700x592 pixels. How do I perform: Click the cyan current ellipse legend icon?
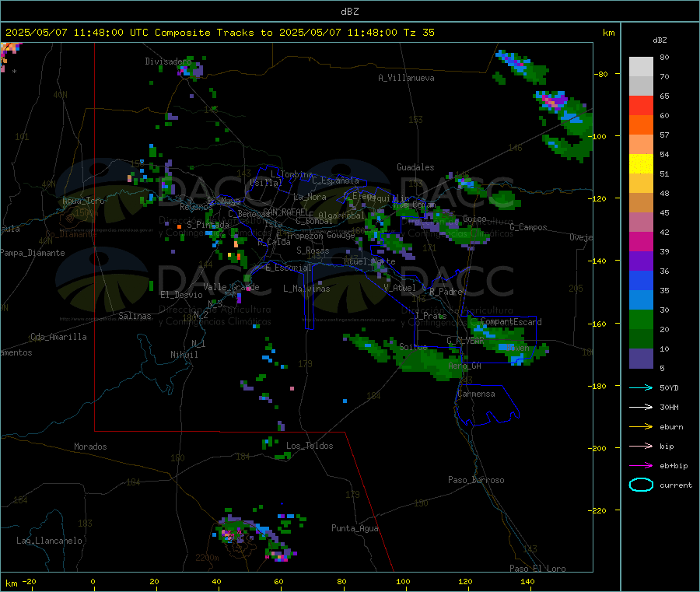click(641, 485)
